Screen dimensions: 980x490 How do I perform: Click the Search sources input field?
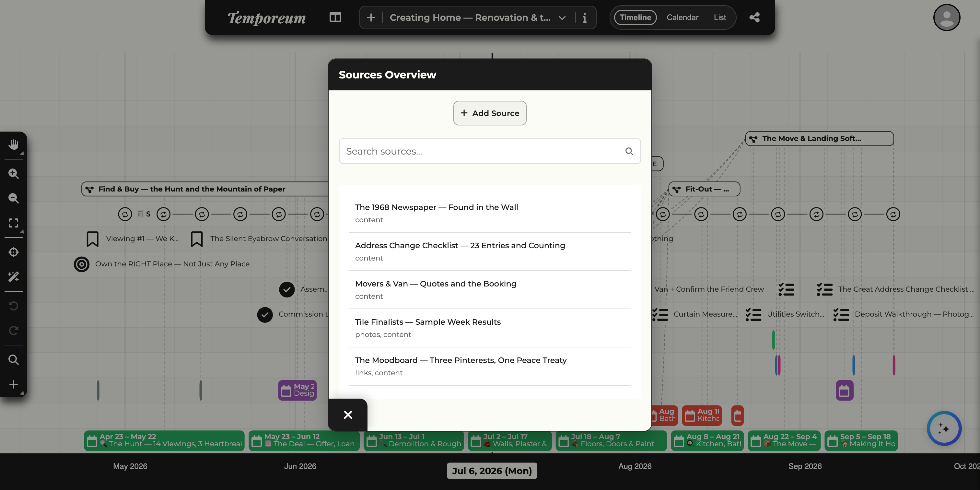490,151
